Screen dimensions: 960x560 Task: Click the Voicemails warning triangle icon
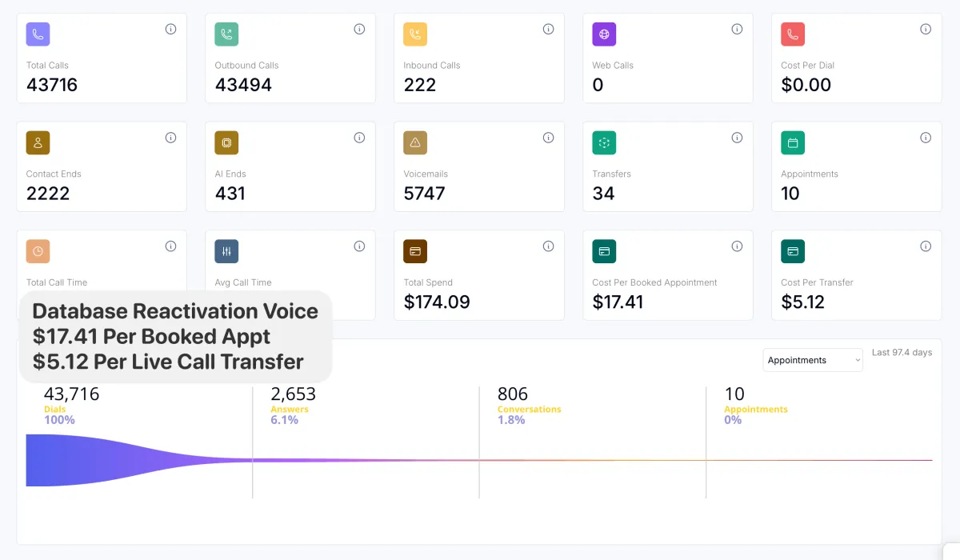coord(415,143)
